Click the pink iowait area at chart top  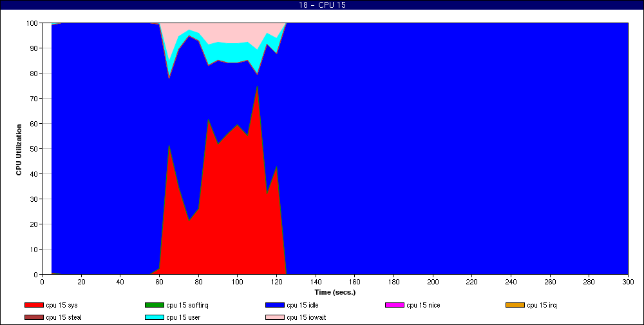click(x=222, y=32)
